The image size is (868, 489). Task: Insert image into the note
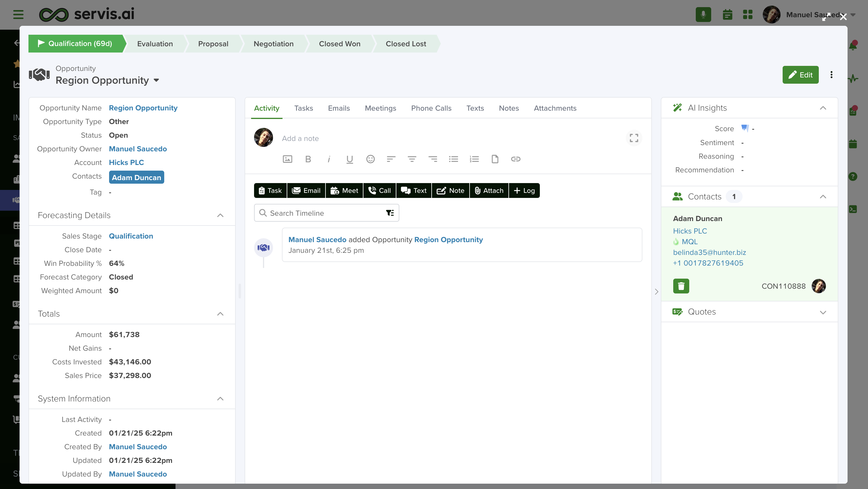[288, 159]
